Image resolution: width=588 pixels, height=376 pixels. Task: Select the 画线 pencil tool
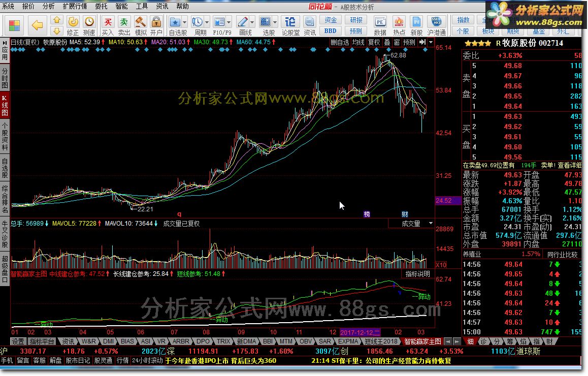point(243,22)
